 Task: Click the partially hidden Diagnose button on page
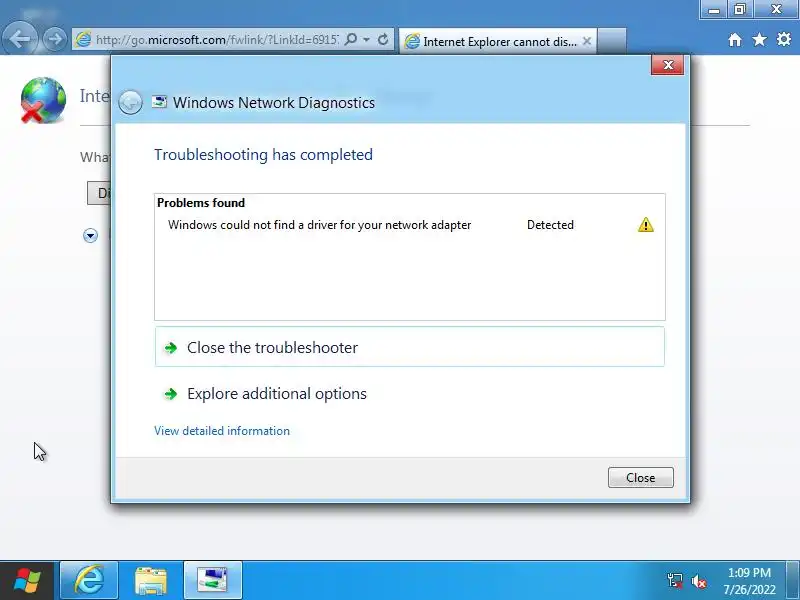point(99,193)
